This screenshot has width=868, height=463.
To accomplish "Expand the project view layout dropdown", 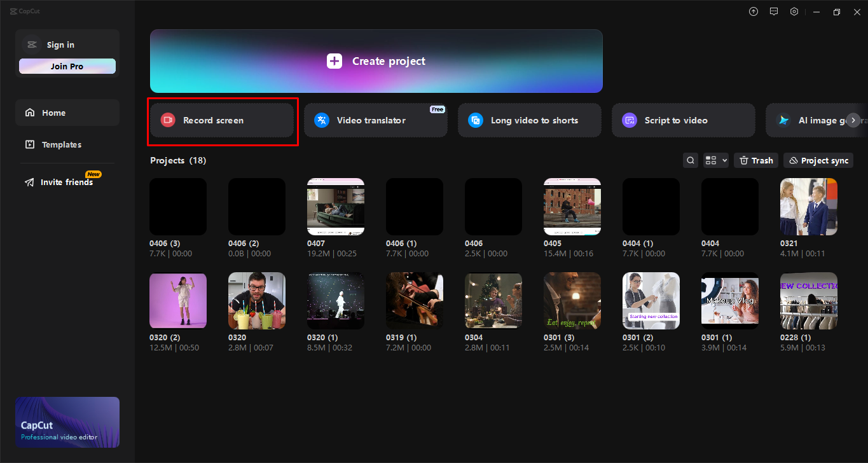I will coord(715,160).
